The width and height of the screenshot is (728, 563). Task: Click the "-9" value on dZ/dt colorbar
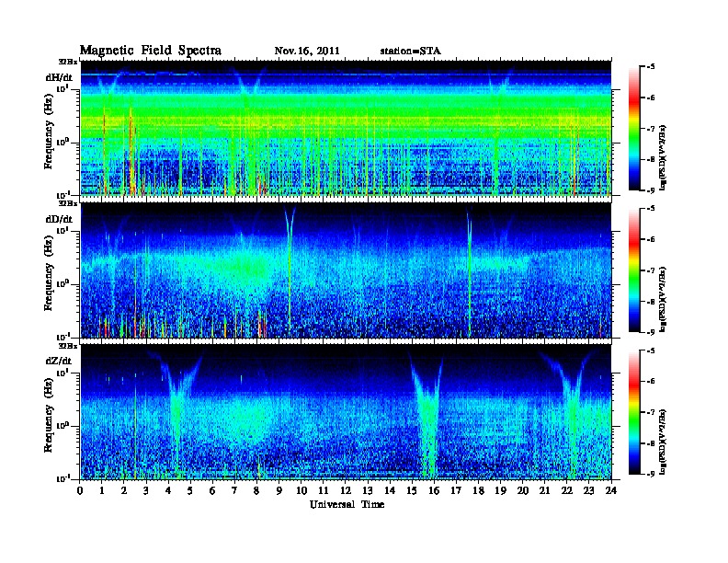[651, 474]
